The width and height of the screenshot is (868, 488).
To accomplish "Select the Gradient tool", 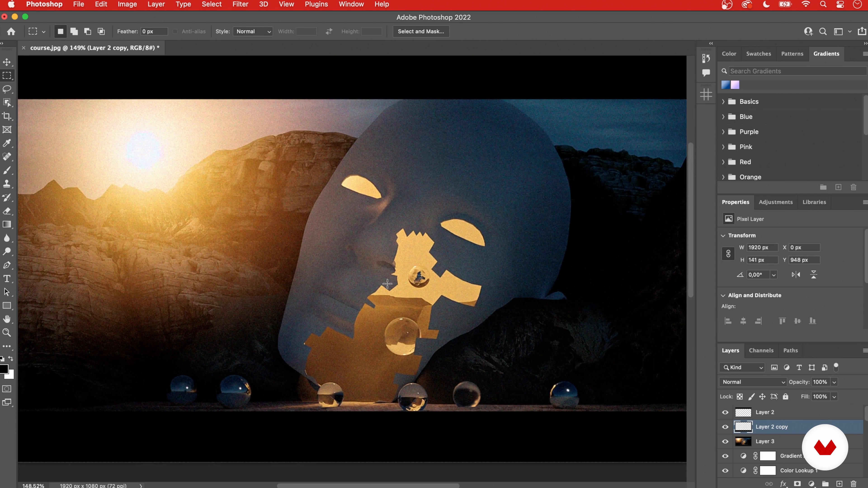I will 7,225.
